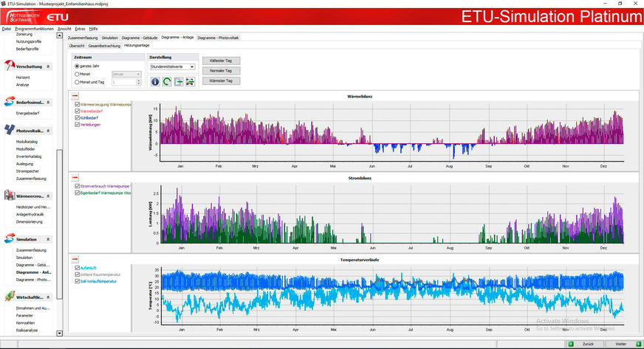The height and width of the screenshot is (349, 644).
Task: Click the blue info icon under Darstellung
Action: (155, 82)
